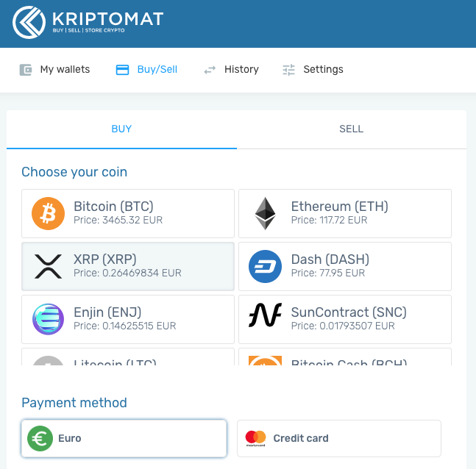The image size is (476, 469).
Task: Click the Mastercard logo icon
Action: point(255,438)
